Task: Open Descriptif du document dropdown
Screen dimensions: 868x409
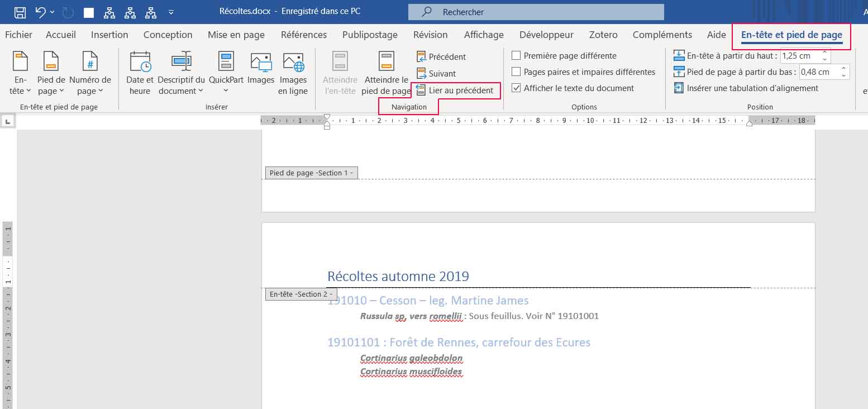Action: coord(181,73)
